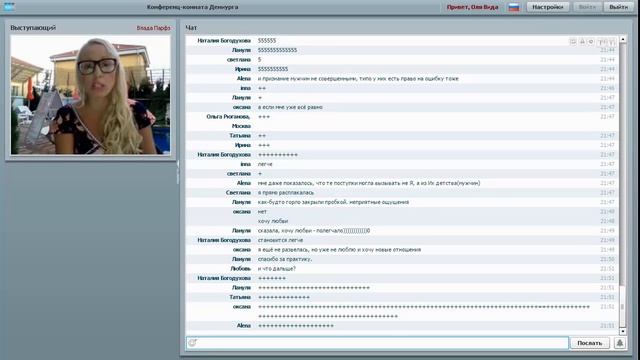The height and width of the screenshot is (360, 640).
Task: Click sender name Ольга Рюганова
Action: coord(228,117)
